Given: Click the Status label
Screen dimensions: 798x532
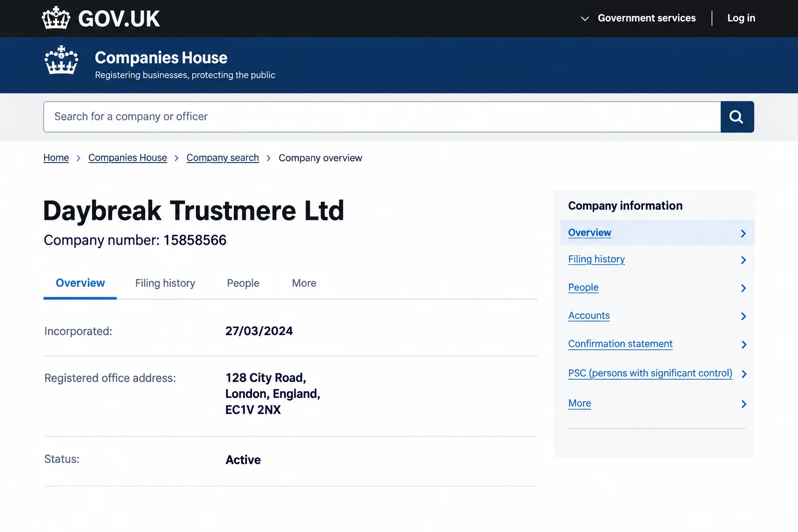Looking at the screenshot, I should pos(62,459).
